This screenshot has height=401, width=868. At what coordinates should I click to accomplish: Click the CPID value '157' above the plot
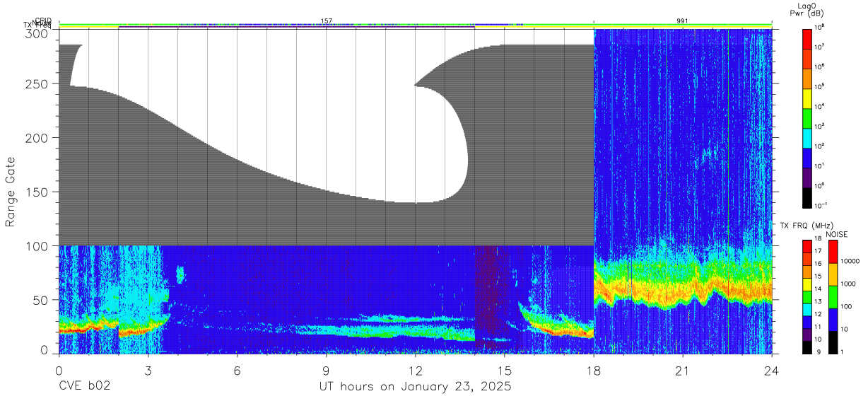click(327, 21)
